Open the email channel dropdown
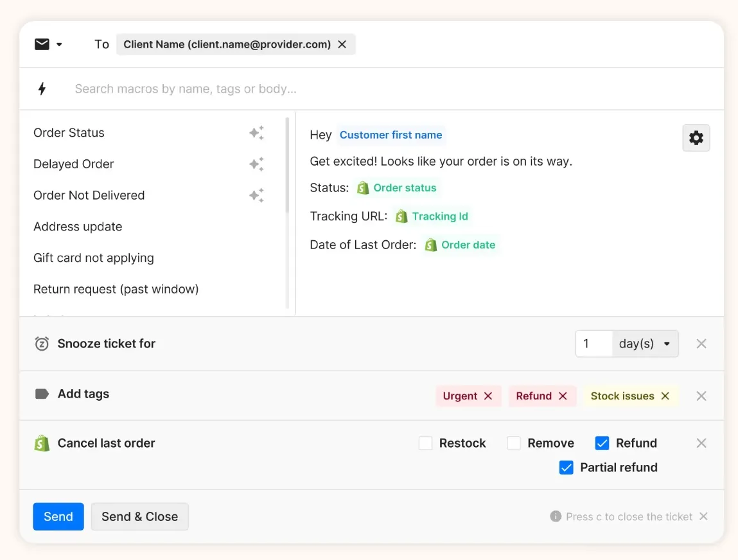 (48, 44)
